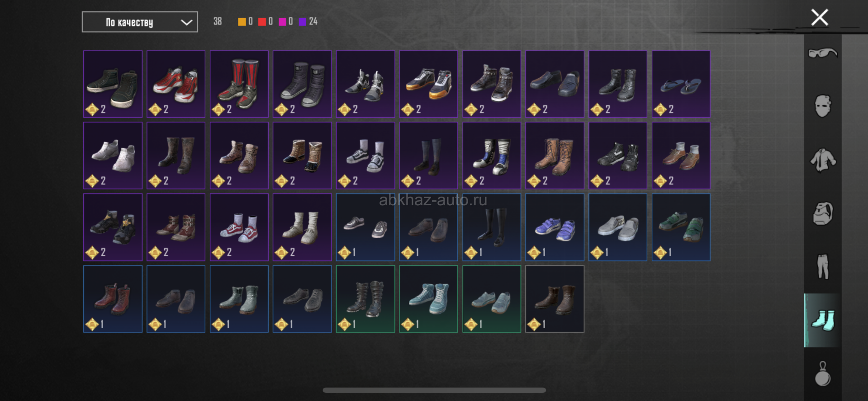This screenshot has width=868, height=401.
Task: Click the chevron arrow of sort dropdown
Action: tap(186, 23)
